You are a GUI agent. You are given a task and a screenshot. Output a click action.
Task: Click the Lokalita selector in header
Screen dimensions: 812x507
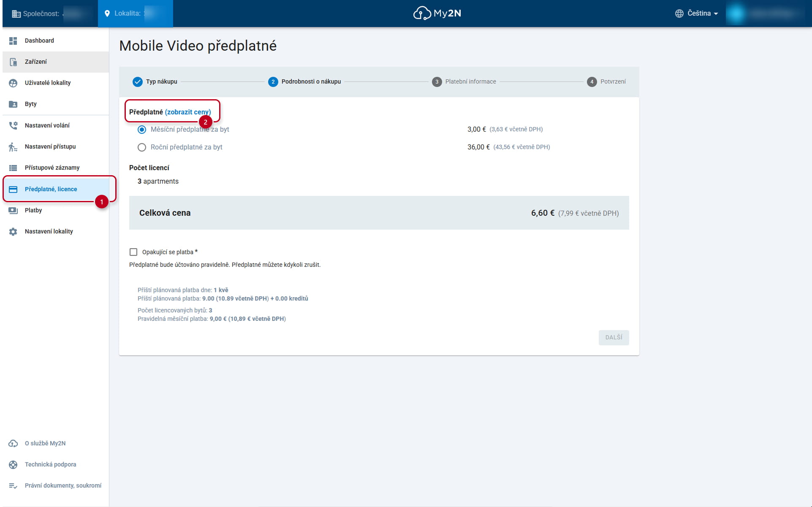136,14
